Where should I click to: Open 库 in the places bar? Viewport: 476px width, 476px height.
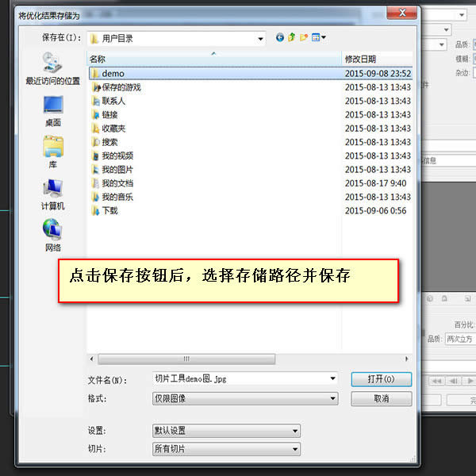pyautogui.click(x=52, y=152)
